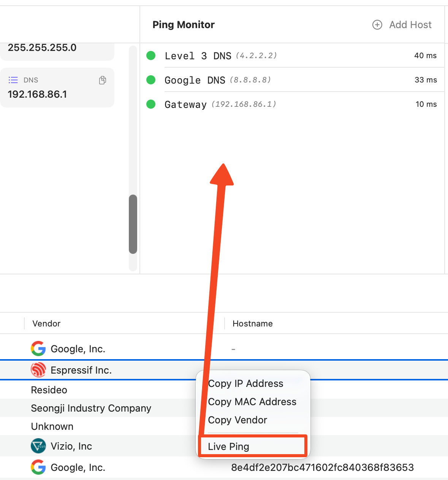Screen dimensions: 448x480
Task: Click the sidebar vertical scrollbar thumb
Action: tap(133, 224)
